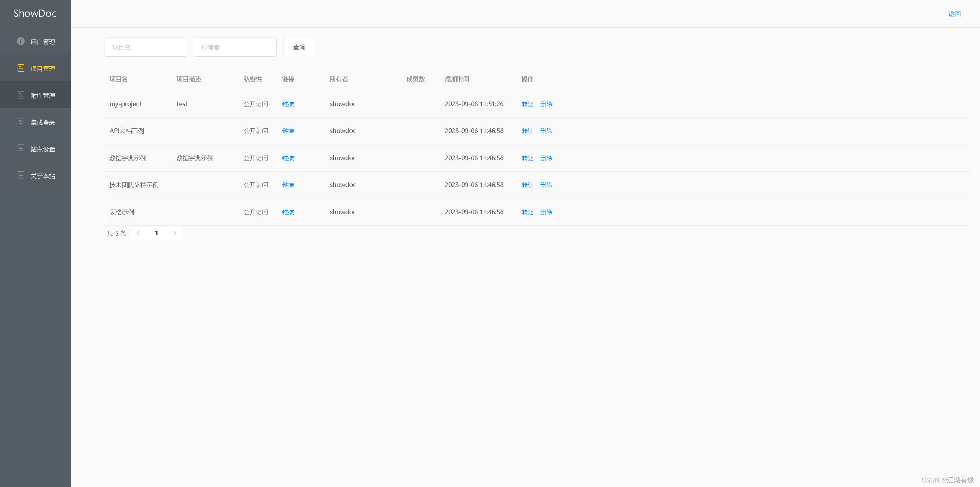Click the 私密性 column header
The height and width of the screenshot is (487, 980).
coord(253,79)
